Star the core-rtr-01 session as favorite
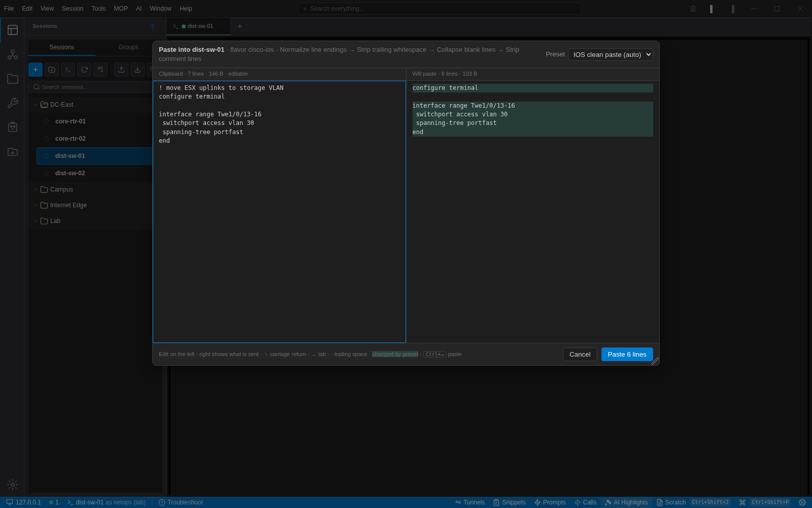 [46, 121]
